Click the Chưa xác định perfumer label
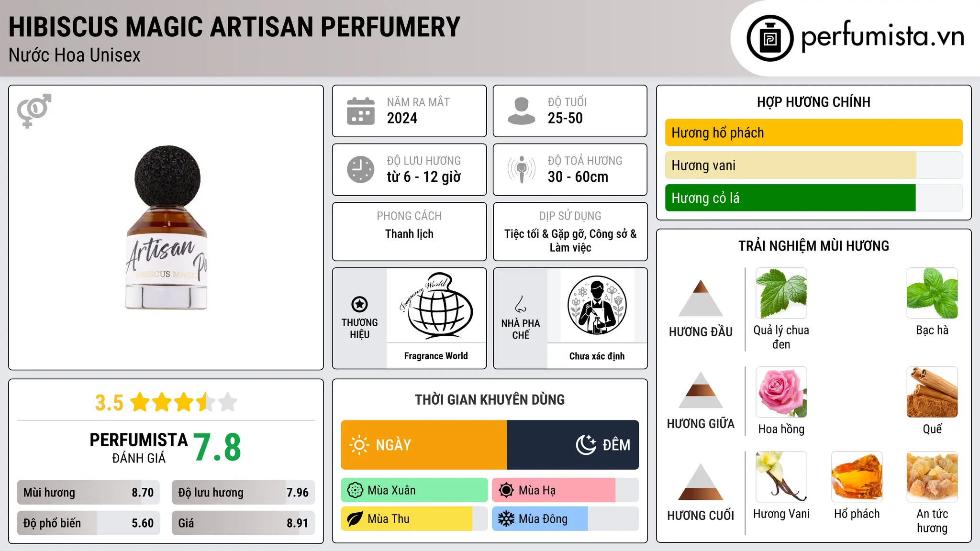The width and height of the screenshot is (980, 551). tap(597, 356)
